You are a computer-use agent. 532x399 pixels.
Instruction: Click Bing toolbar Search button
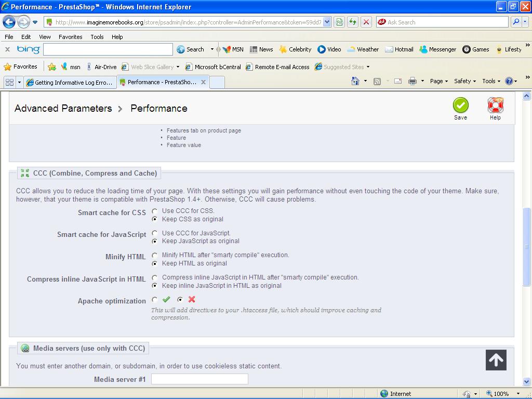(x=190, y=49)
